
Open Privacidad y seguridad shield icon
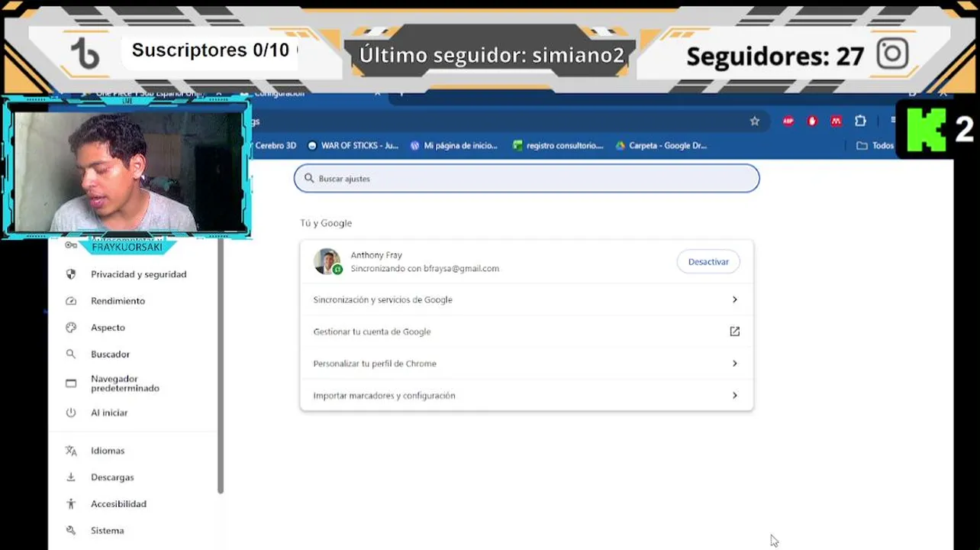[71, 274]
